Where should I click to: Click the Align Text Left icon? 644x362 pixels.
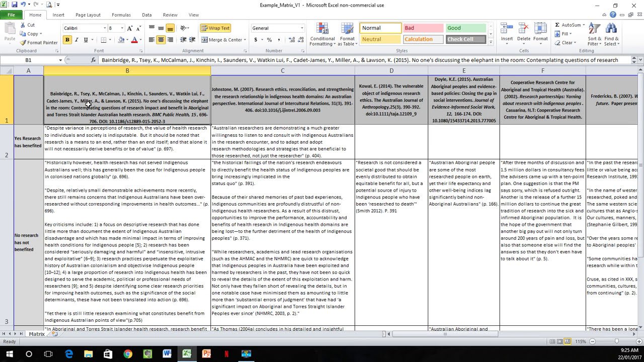(x=151, y=40)
